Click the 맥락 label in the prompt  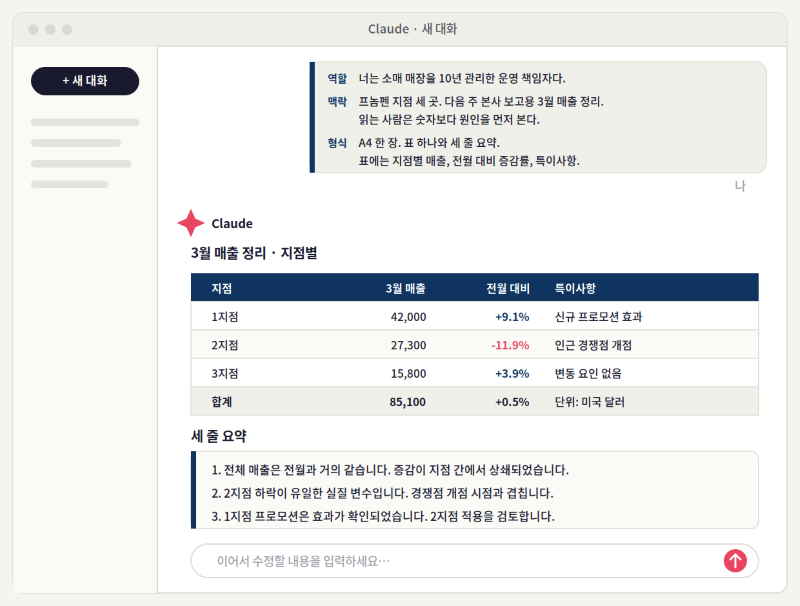[x=337, y=102]
